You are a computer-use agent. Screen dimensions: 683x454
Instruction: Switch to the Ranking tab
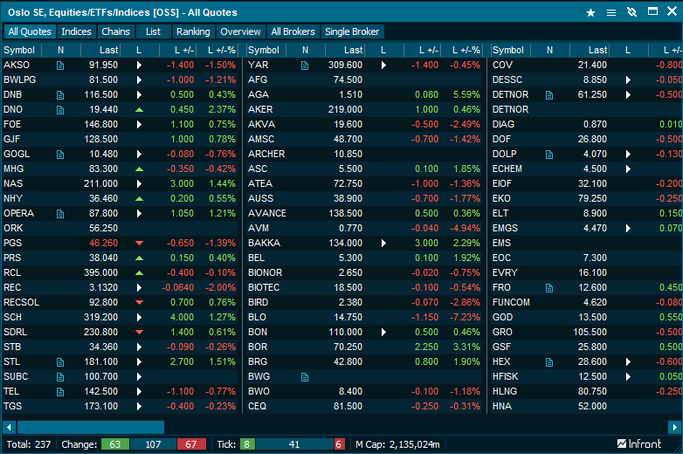[193, 32]
